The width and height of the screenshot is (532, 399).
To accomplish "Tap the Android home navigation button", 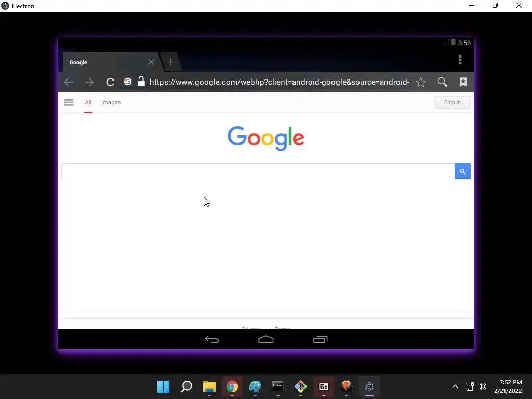I will point(266,339).
